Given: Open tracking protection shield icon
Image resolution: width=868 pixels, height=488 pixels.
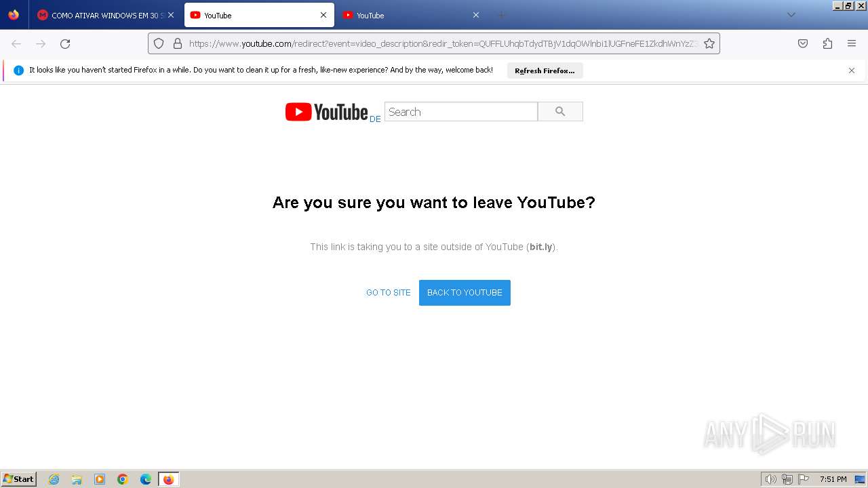Looking at the screenshot, I should click(159, 43).
